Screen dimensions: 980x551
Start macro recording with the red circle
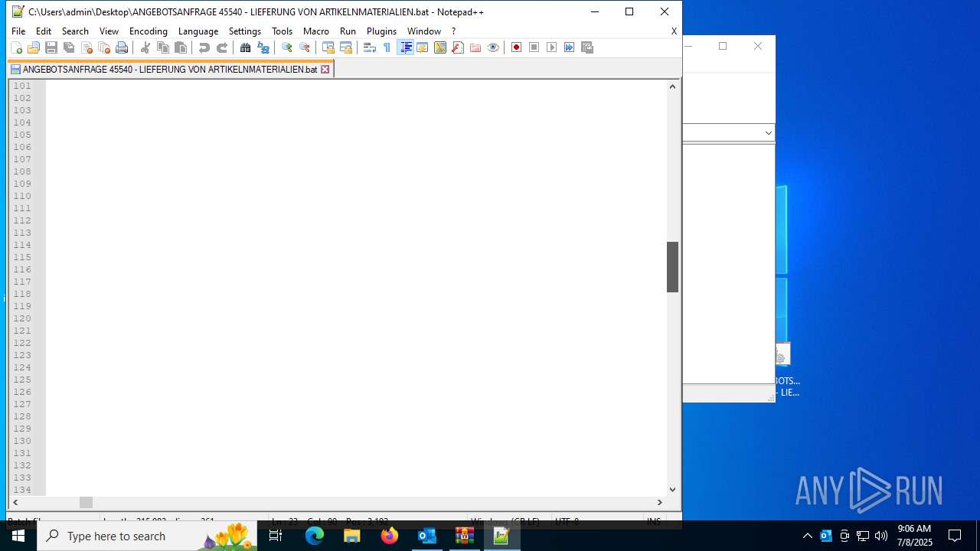click(x=517, y=47)
